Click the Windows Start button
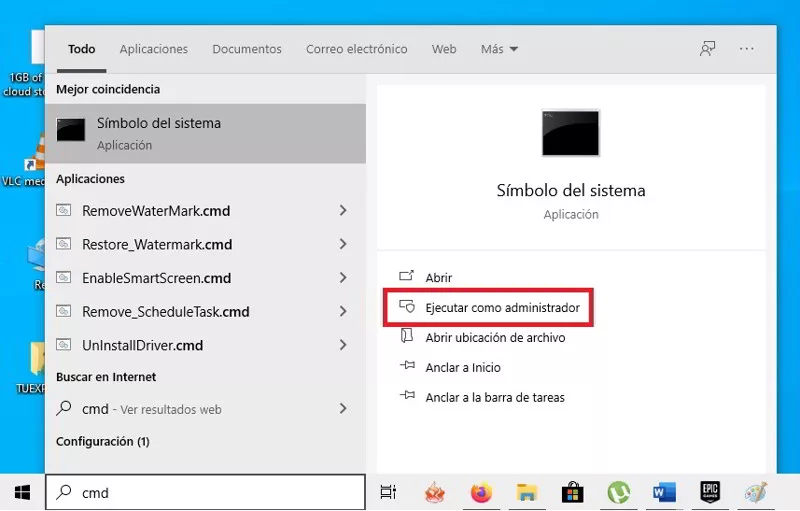 pos(22,492)
